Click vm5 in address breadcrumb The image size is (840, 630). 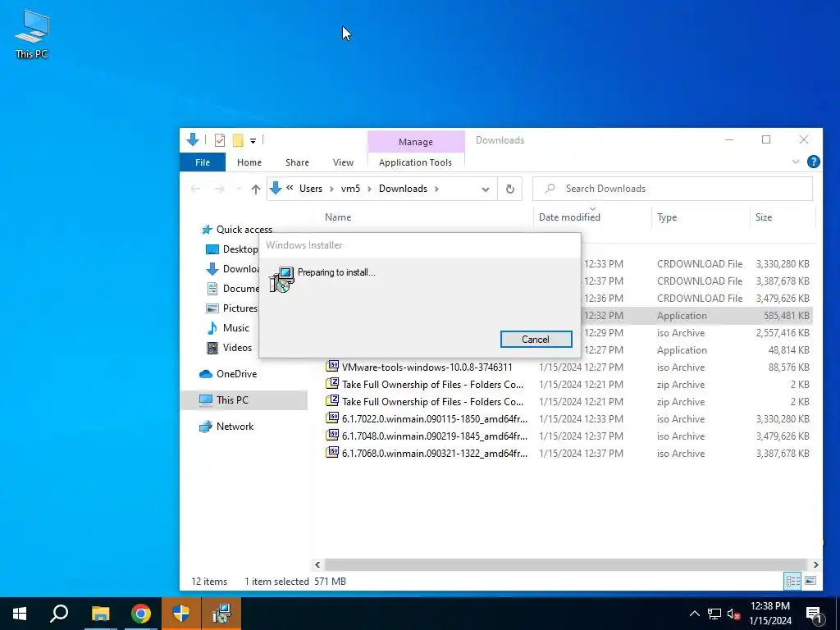[x=350, y=189]
